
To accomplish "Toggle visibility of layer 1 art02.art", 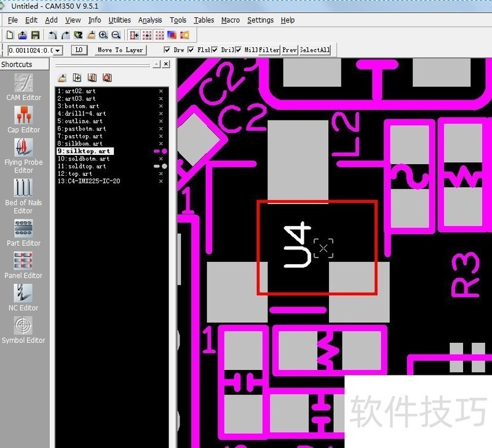I will click(x=161, y=91).
